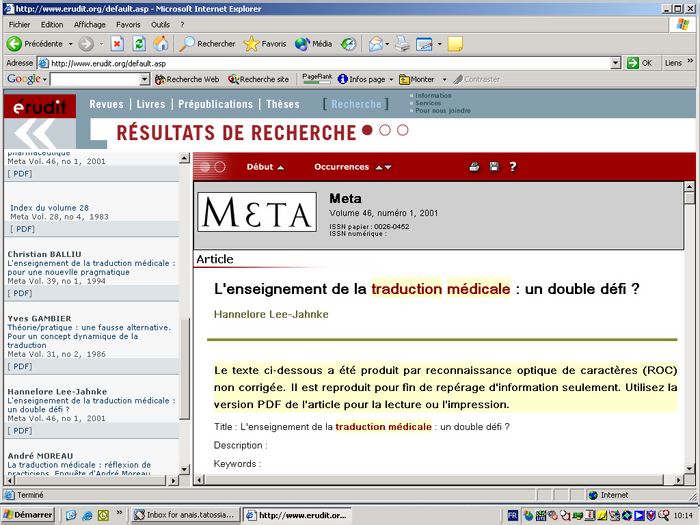Click the forward navigation arrow icon
This screenshot has height=525, width=700.
(x=86, y=44)
